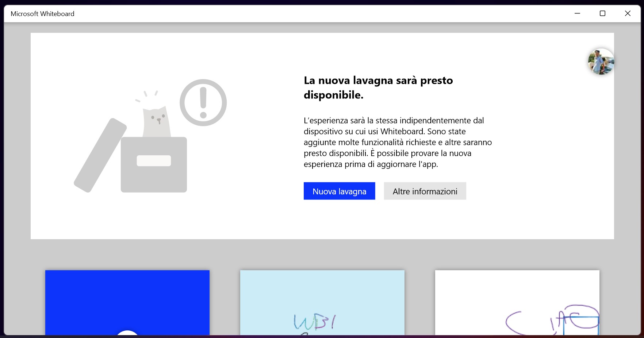The height and width of the screenshot is (338, 644).
Task: Click the paragraph starting "L'esperienza sarà la stessa"
Action: click(398, 142)
